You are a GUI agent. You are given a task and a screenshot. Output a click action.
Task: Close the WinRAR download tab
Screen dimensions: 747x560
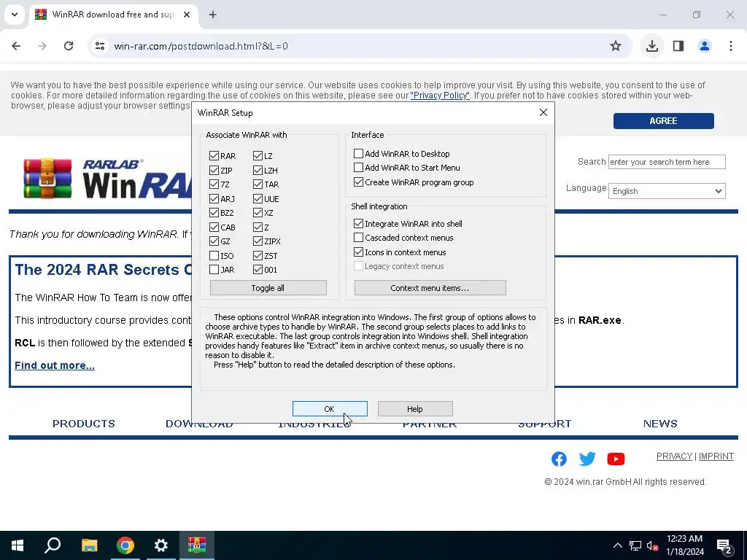pyautogui.click(x=187, y=15)
